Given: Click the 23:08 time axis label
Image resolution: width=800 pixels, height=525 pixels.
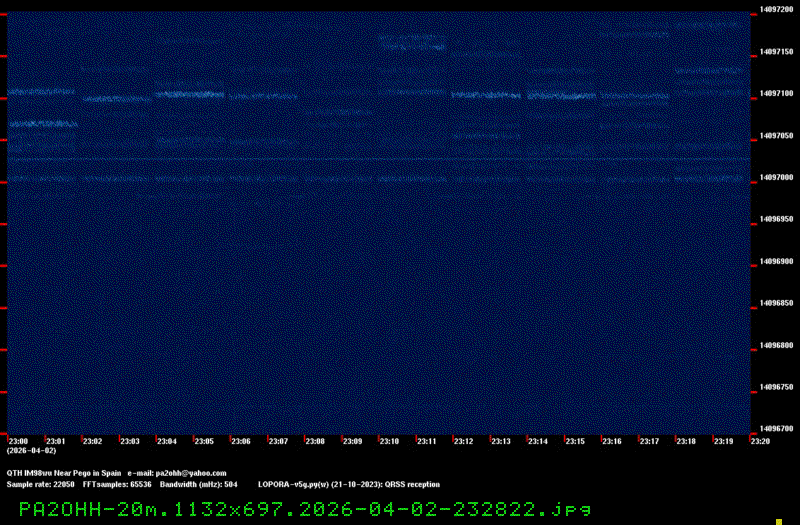Looking at the screenshot, I should click(x=315, y=441).
